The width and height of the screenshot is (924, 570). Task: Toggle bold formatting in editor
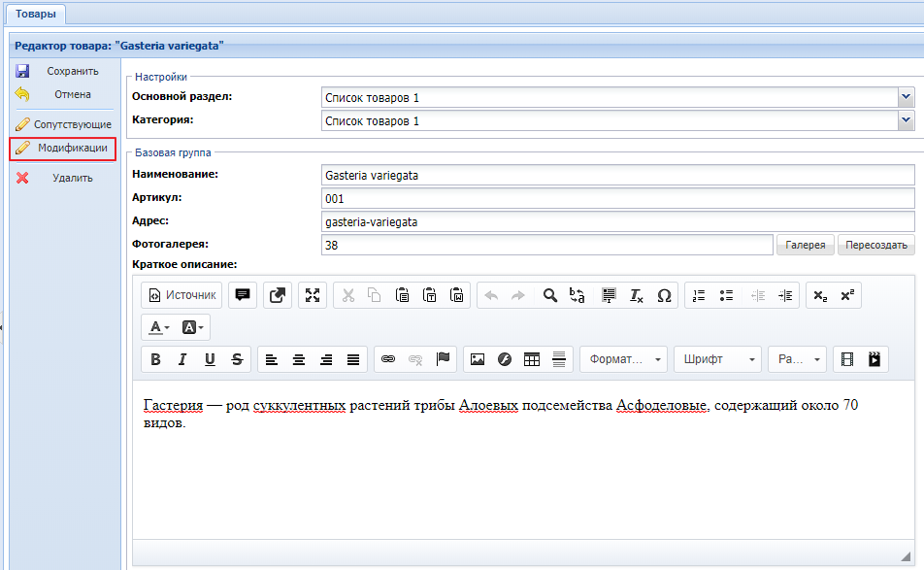(155, 359)
